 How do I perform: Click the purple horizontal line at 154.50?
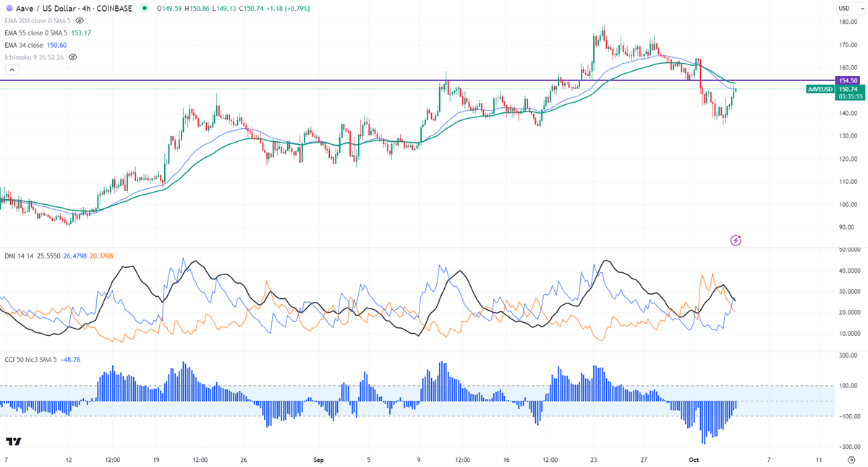tap(417, 80)
